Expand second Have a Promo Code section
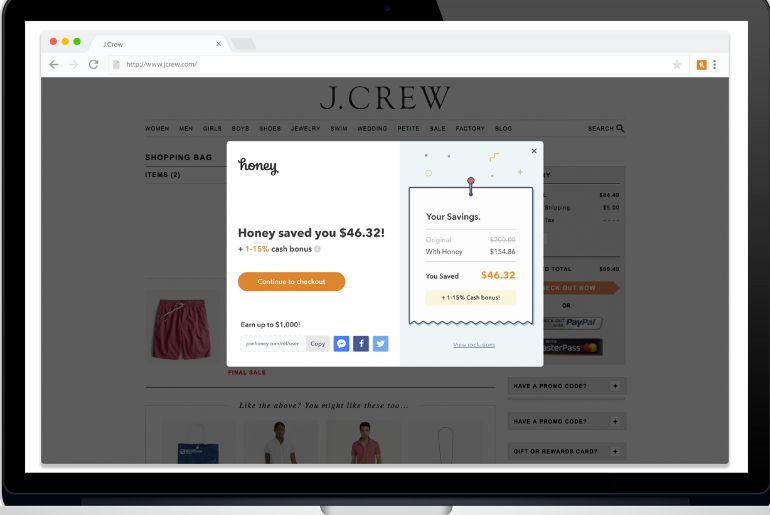Viewport: 770px width, 515px height. coord(615,421)
